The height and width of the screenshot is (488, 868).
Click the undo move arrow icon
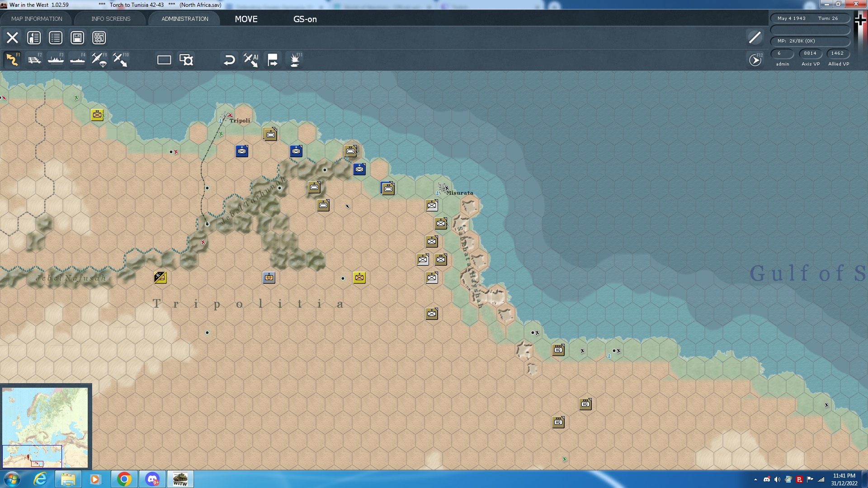click(x=229, y=60)
